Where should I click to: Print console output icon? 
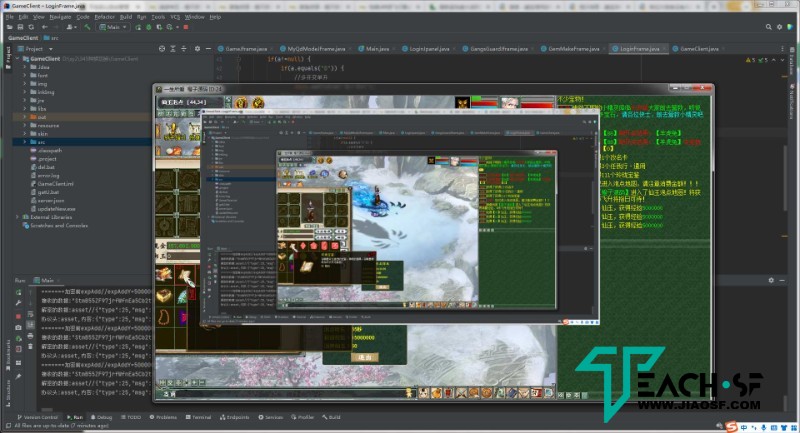[x=31, y=336]
